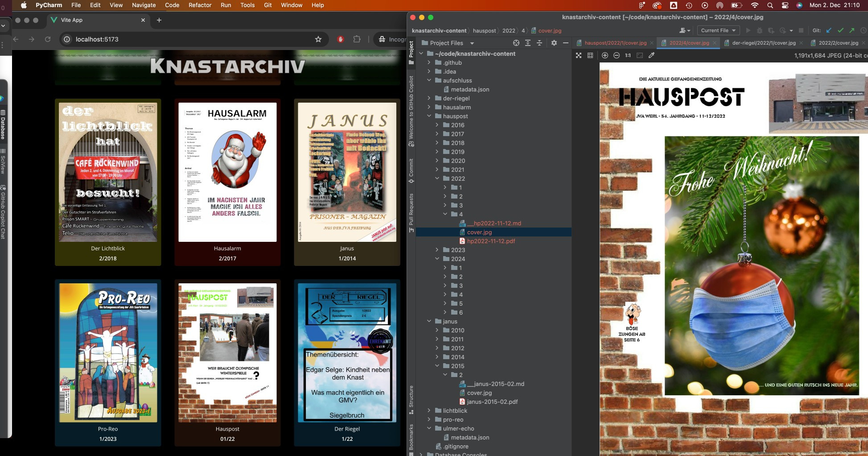The height and width of the screenshot is (456, 868).
Task: Expand the lichtblick folder
Action: tap(429, 410)
